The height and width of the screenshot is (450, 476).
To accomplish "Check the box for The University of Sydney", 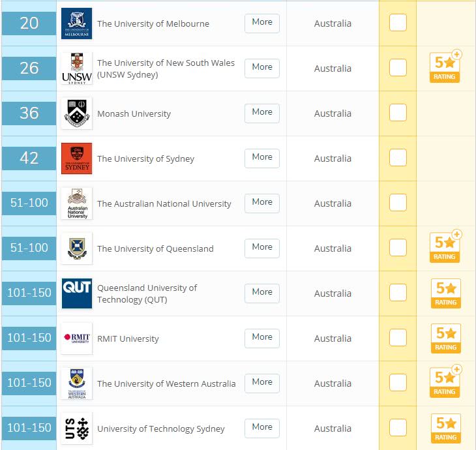I will [398, 158].
